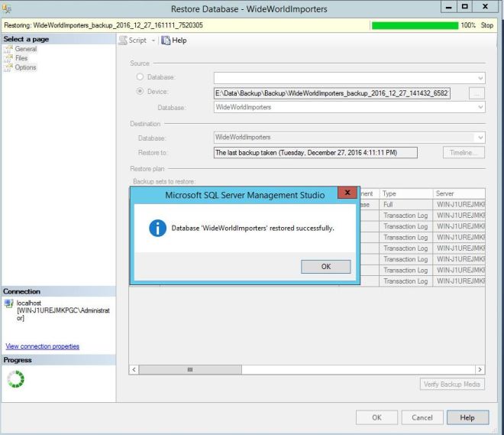Click the Restore Database title bar icon
Viewport: 504px width, 435px height.
click(x=6, y=9)
